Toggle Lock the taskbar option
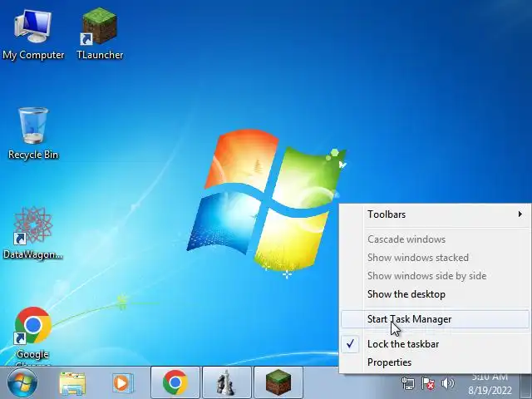The image size is (532, 399). tap(435, 344)
